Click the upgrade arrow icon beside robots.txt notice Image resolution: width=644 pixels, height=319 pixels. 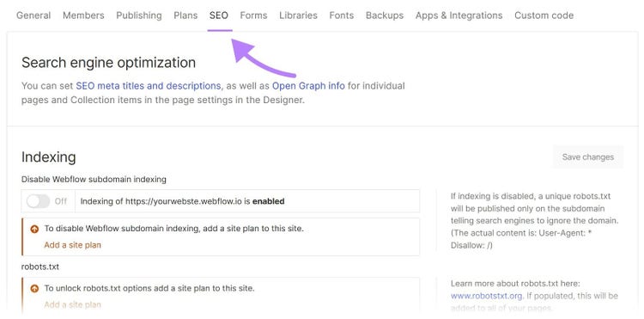click(x=34, y=289)
